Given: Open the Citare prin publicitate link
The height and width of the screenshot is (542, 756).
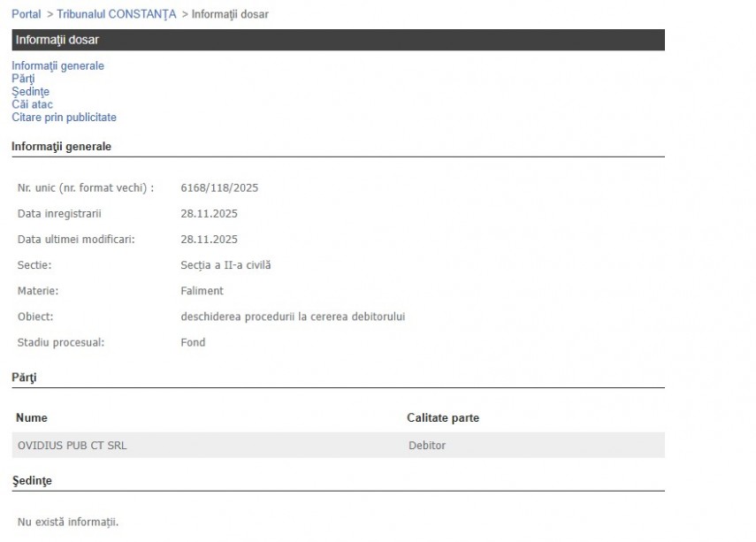Looking at the screenshot, I should [64, 118].
